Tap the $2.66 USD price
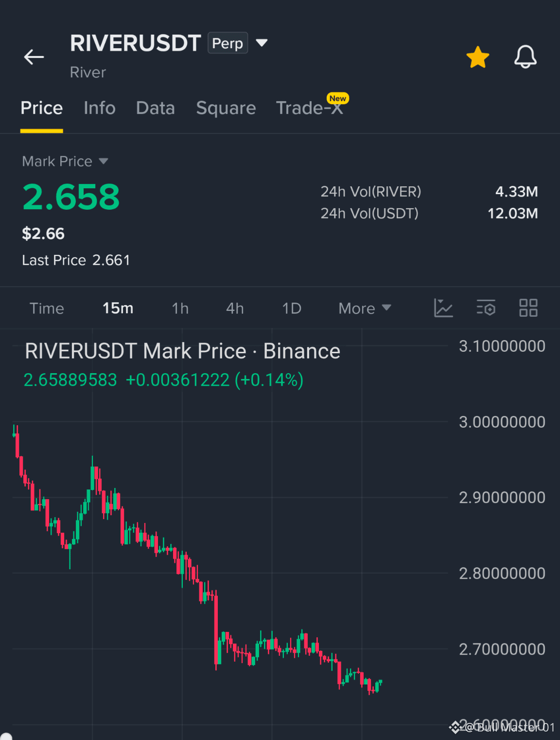Screen dimensions: 560x740 [43, 234]
